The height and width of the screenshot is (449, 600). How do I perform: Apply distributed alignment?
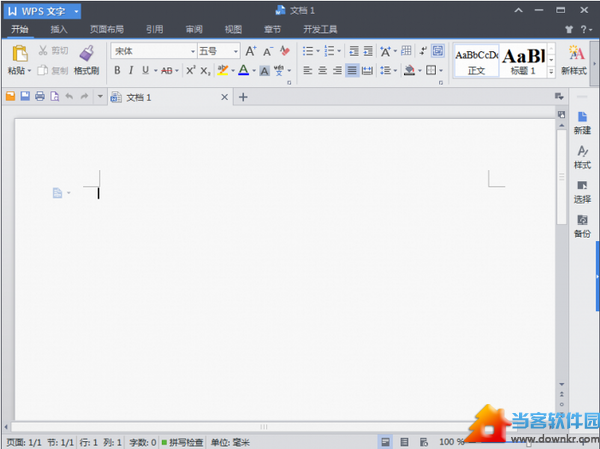click(x=367, y=70)
